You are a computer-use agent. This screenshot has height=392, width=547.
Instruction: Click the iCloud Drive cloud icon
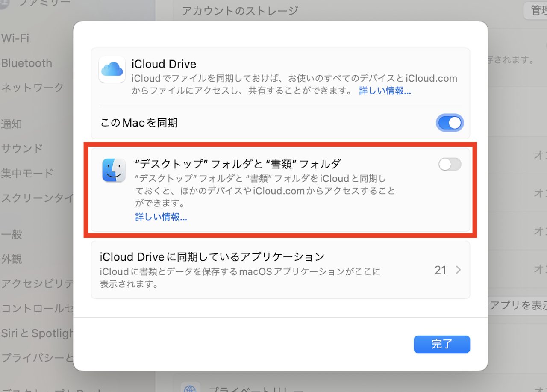click(112, 69)
